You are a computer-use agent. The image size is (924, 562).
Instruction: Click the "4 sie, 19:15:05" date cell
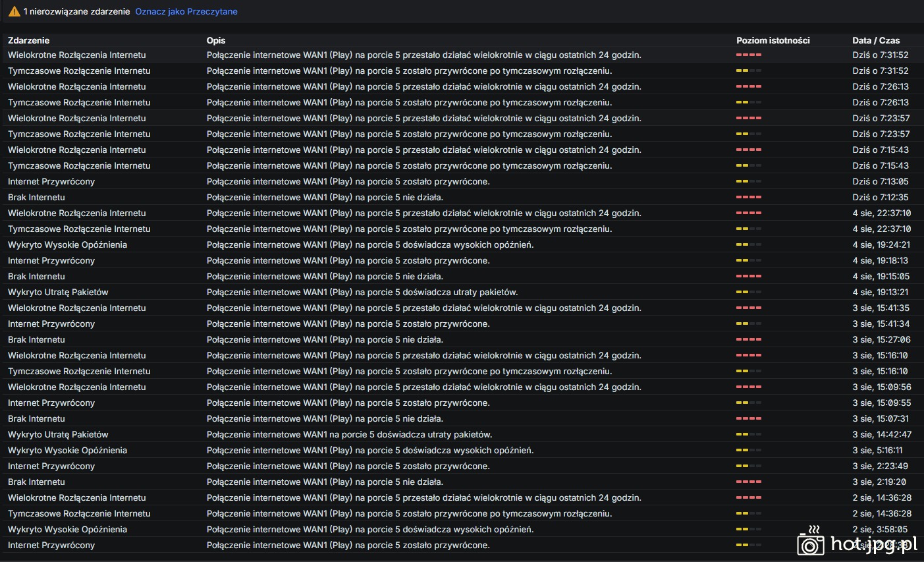pos(881,276)
